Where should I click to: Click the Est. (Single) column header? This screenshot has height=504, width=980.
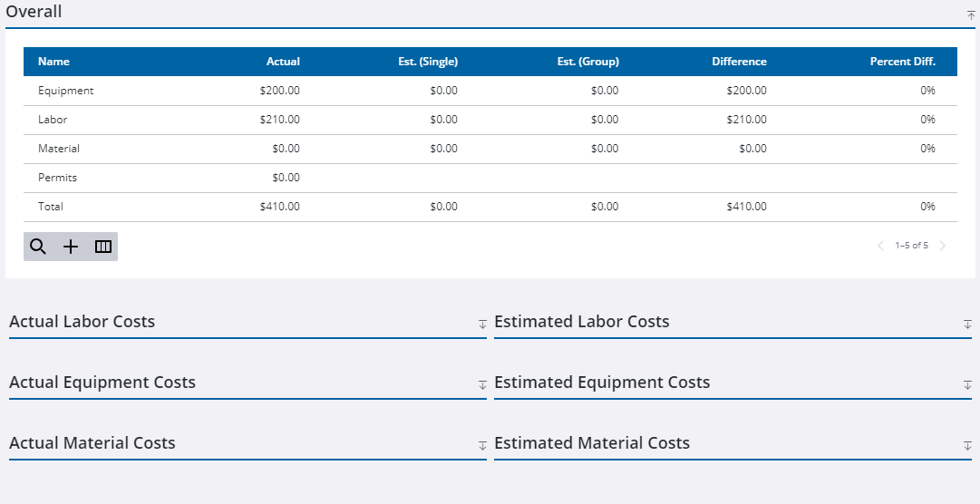[x=428, y=62]
